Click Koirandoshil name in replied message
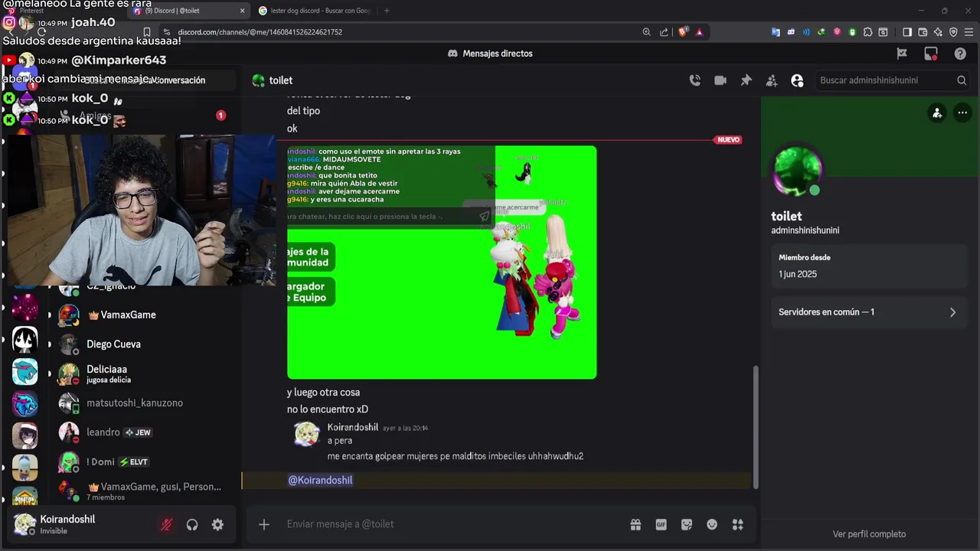Viewport: 980px width, 551px height. click(353, 427)
